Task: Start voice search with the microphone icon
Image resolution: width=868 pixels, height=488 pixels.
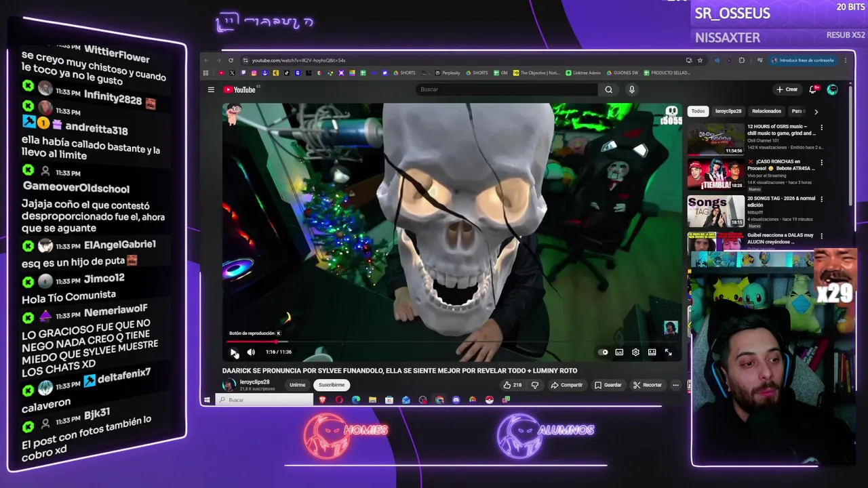Action: (x=631, y=89)
